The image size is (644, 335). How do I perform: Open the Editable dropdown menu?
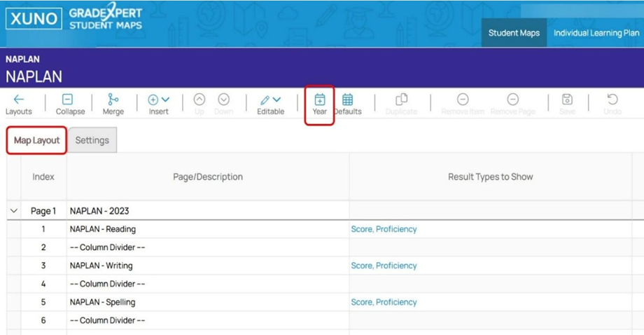pos(270,100)
